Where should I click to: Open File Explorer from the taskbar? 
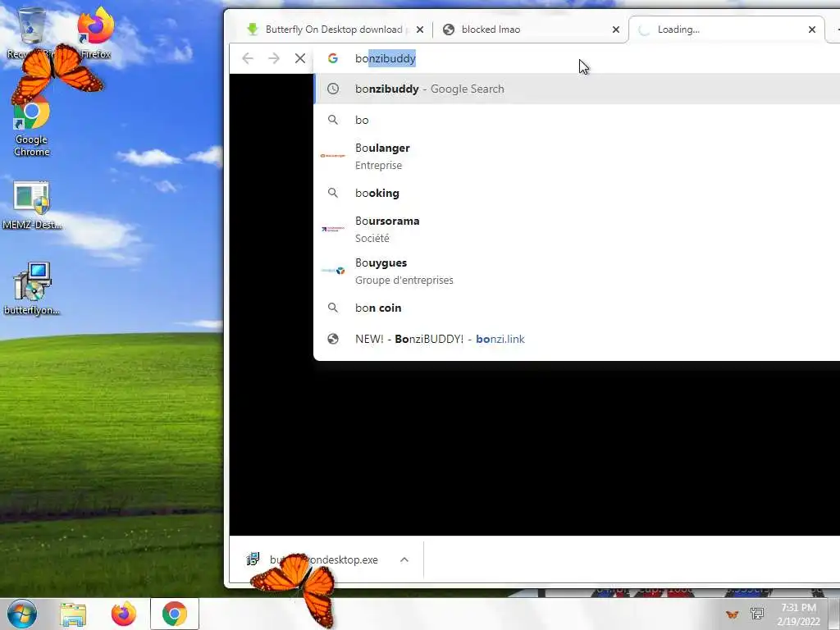click(x=72, y=614)
